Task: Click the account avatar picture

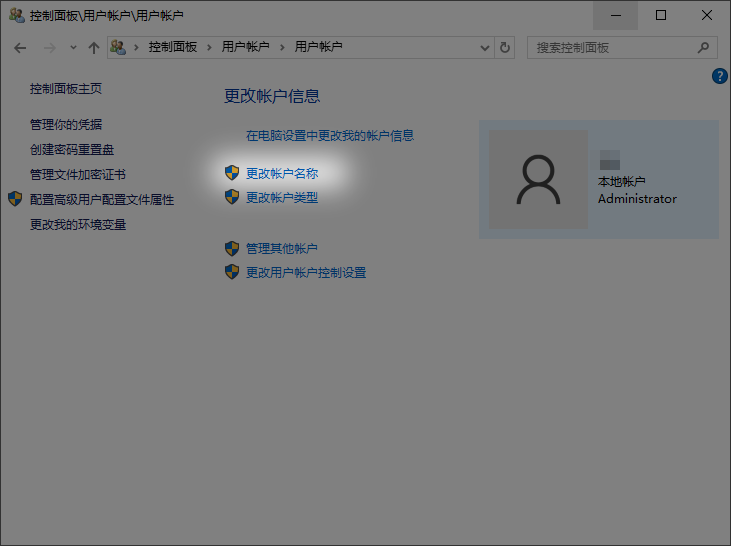Action: (538, 180)
